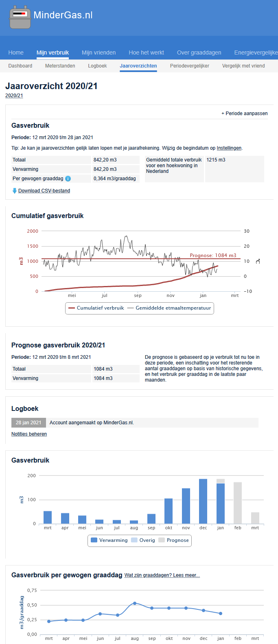278x644 pixels.
Task: Open the Instellingen link in tip
Action: 229,148
